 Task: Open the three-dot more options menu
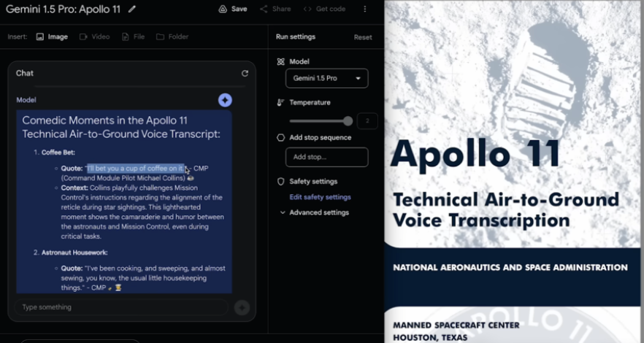point(365,9)
